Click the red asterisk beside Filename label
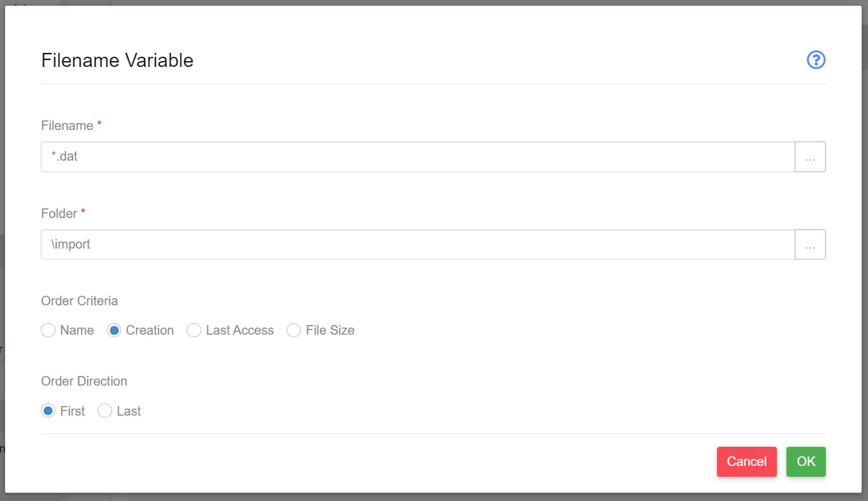Viewport: 868px width, 501px height. pos(99,124)
